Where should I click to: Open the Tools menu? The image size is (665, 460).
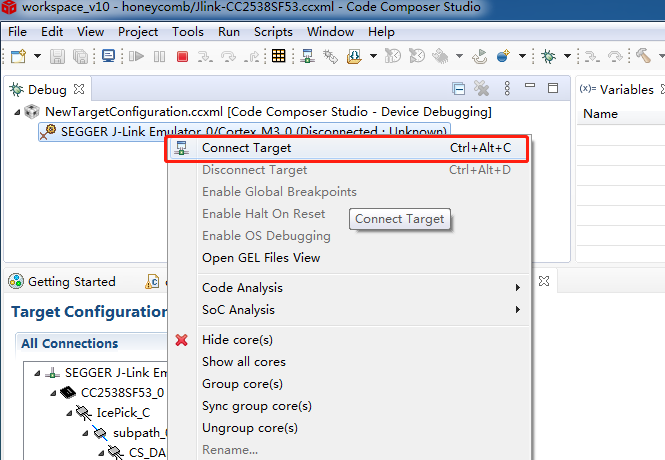(x=187, y=32)
